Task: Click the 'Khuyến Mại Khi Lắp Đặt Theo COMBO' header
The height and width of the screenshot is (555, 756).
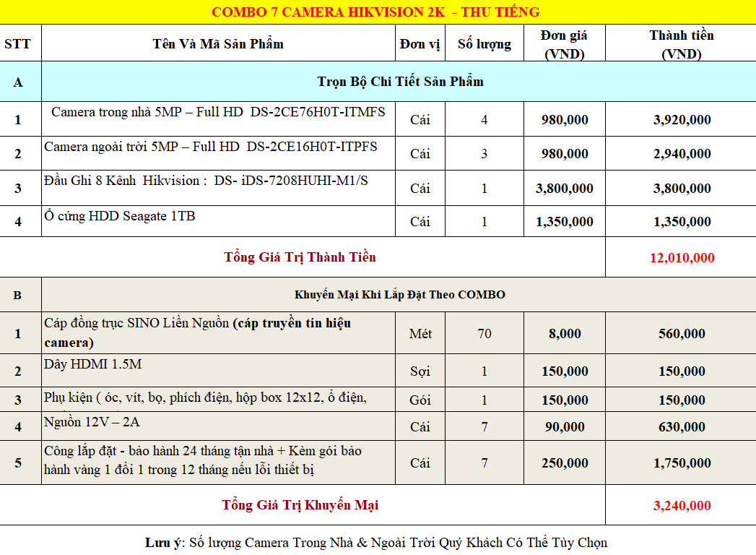Action: [x=399, y=295]
